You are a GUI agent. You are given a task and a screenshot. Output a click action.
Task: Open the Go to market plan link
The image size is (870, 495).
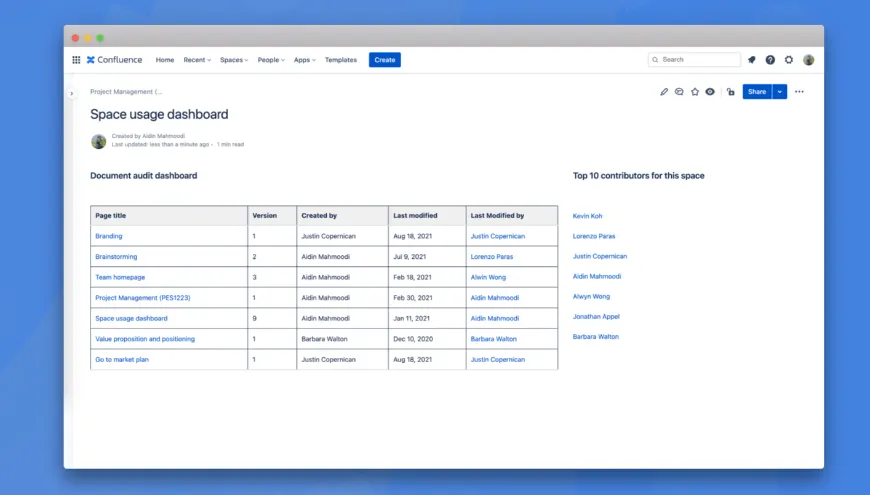click(122, 360)
